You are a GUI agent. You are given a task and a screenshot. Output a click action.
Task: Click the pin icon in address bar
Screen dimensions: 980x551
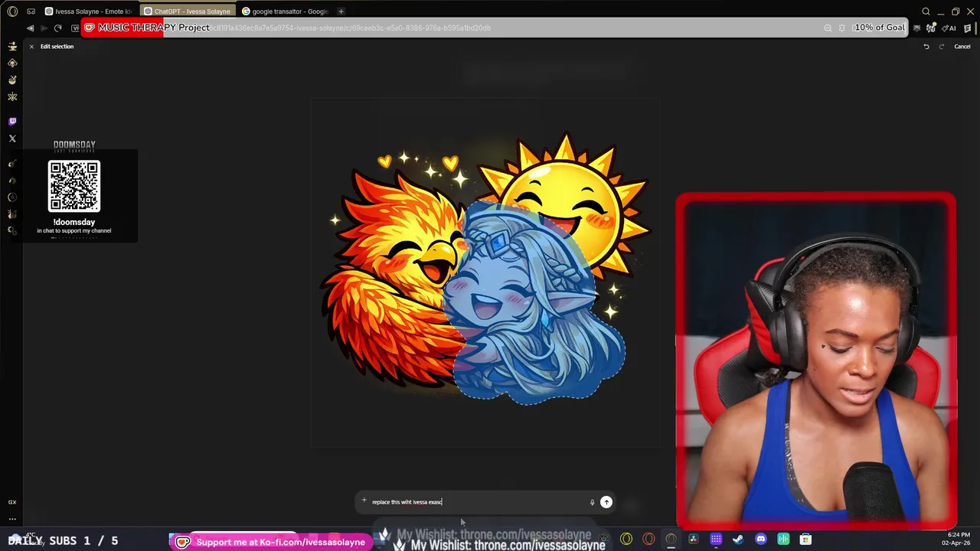tap(842, 28)
